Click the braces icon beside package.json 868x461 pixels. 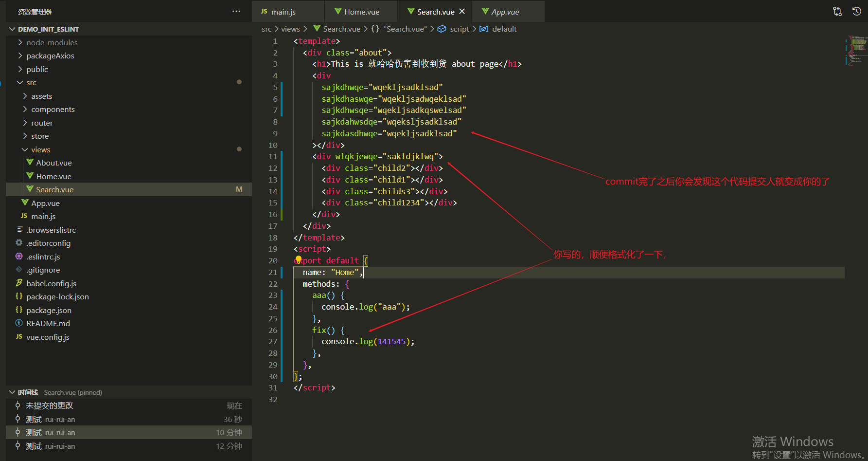coord(19,310)
